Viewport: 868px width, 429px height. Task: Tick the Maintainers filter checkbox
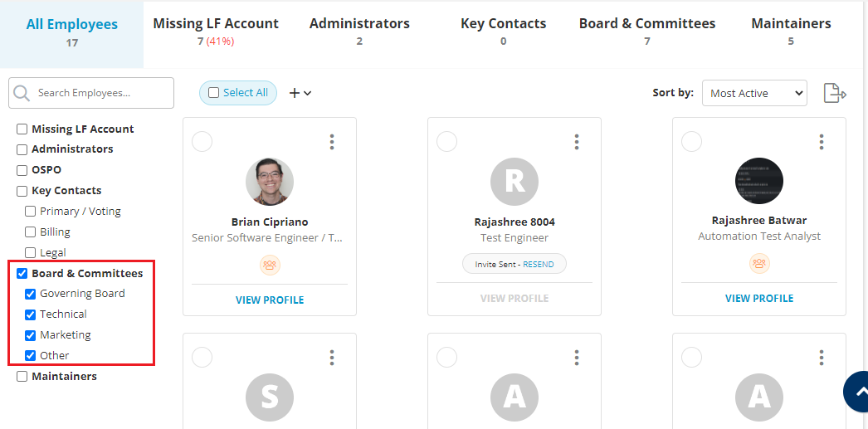pyautogui.click(x=22, y=377)
